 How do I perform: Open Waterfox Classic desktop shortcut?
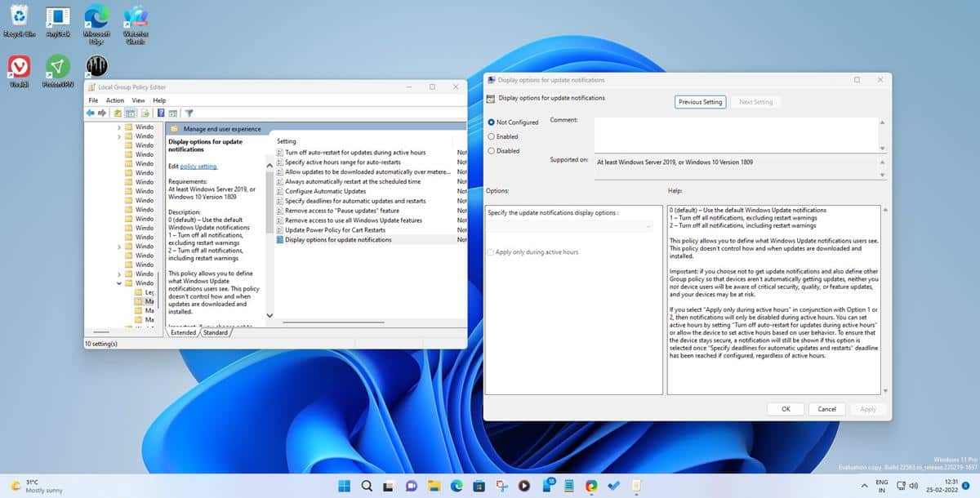pos(136,24)
